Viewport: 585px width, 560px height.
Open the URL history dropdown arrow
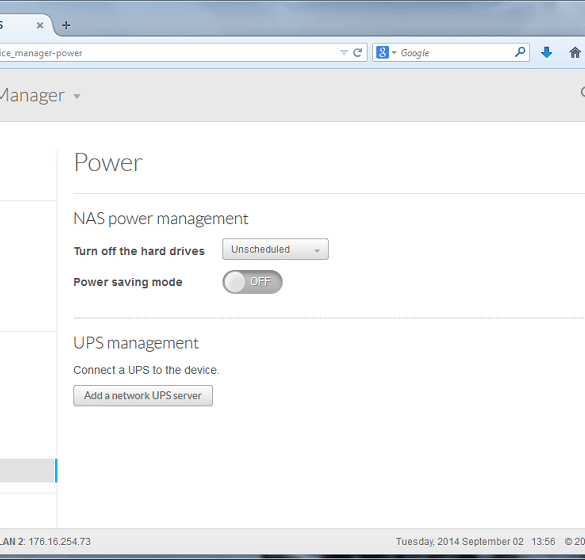[x=344, y=53]
